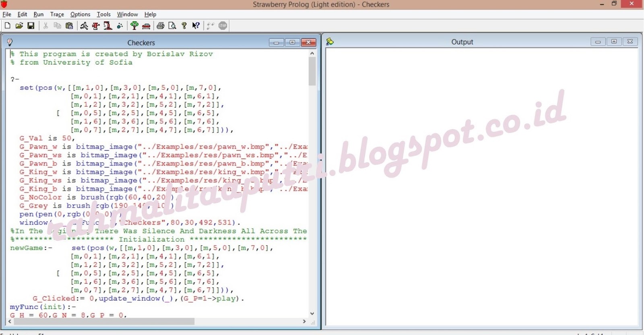Screen dimensions: 644x335
Task: Click the comment line 'This program is created by Borislav Rizov'
Action: (x=111, y=54)
